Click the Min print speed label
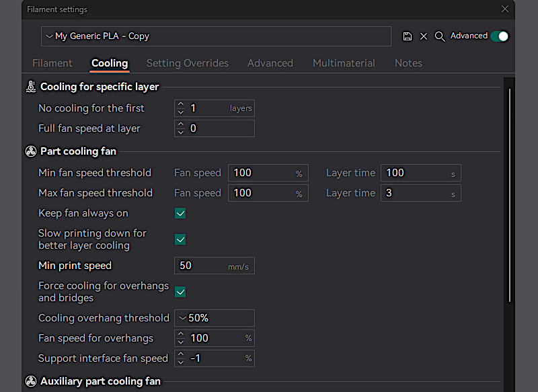The width and height of the screenshot is (538, 392). coord(75,266)
